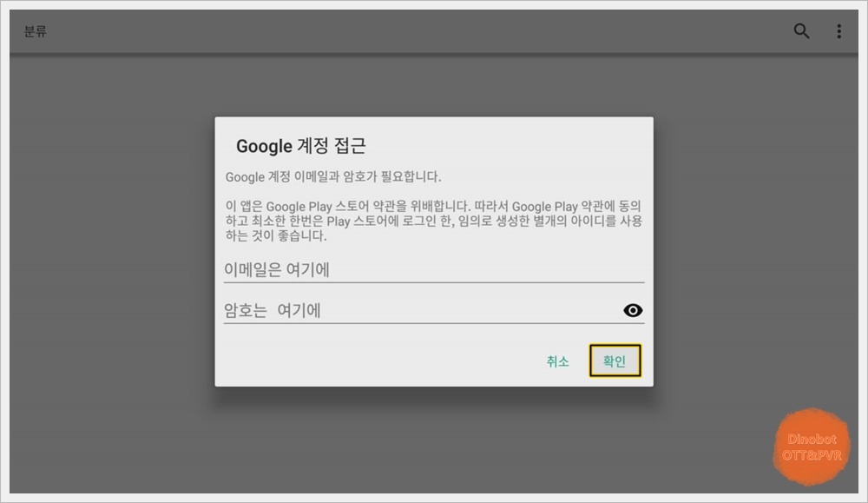The height and width of the screenshot is (503, 868).
Task: Click the 취소 cancel button
Action: 557,361
